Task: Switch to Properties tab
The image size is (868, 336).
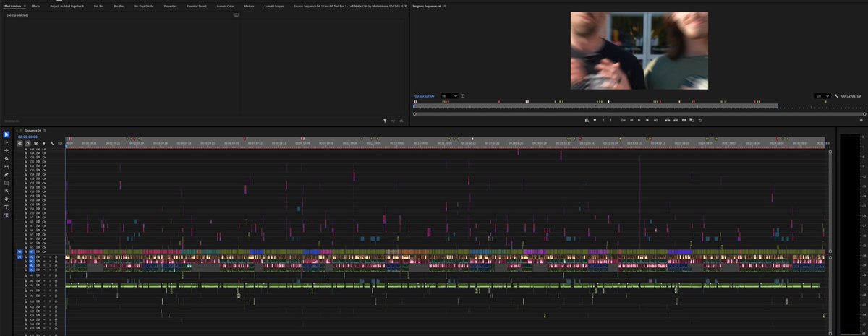Action: click(171, 6)
